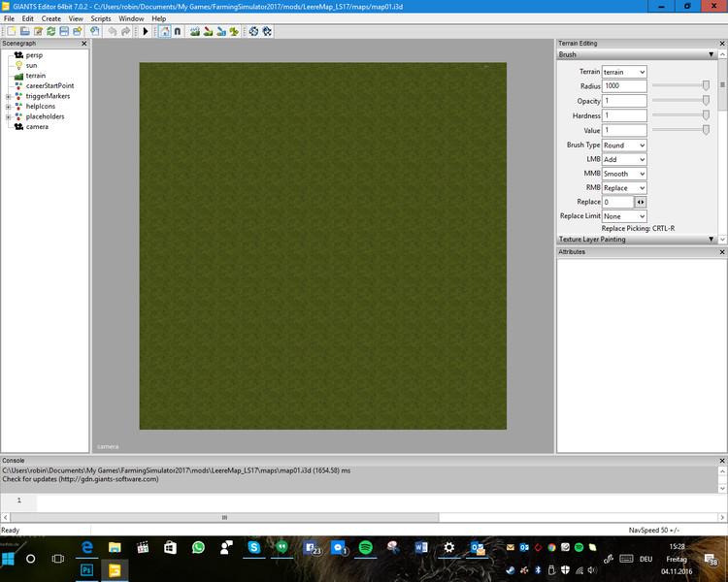Click the Radius input field
This screenshot has width=728, height=582.
pos(623,86)
